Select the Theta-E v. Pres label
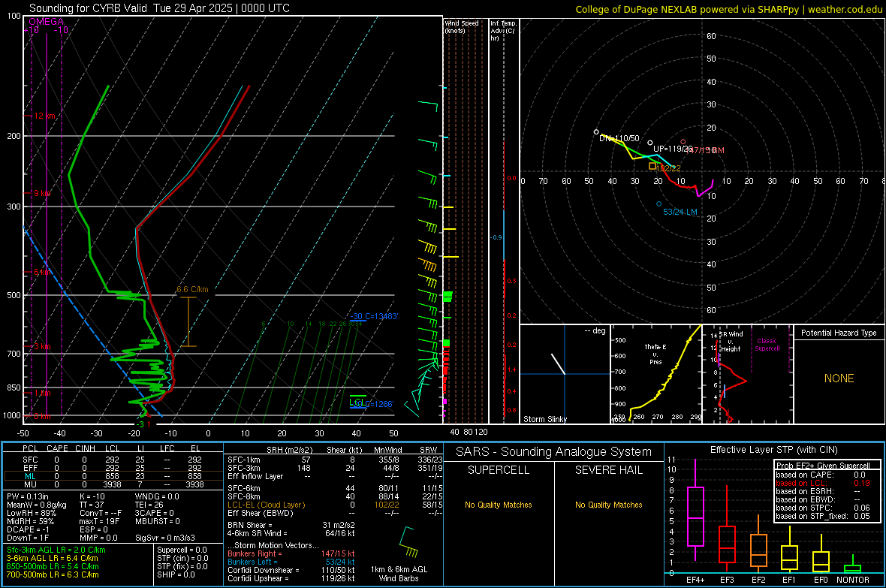This screenshot has width=886, height=588. 655,354
